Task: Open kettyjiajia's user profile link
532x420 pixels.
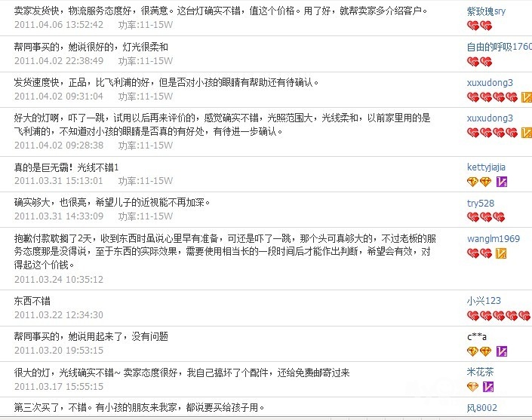Action: click(x=486, y=167)
